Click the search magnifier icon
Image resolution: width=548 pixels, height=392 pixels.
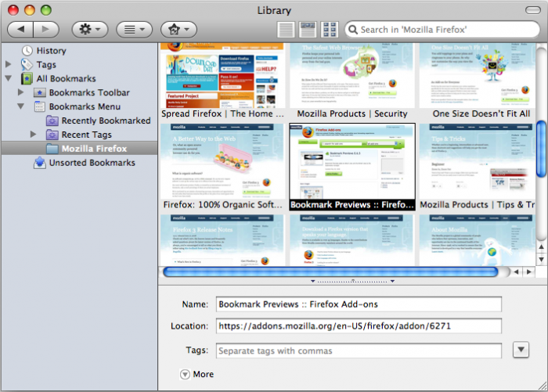click(x=353, y=30)
